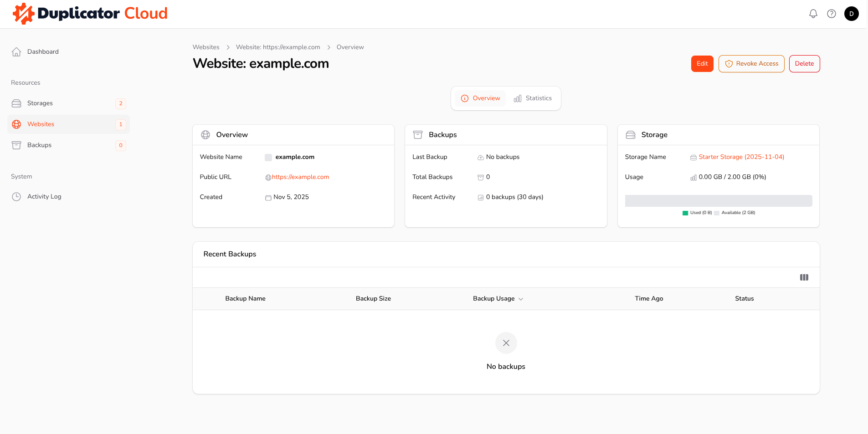Image resolution: width=868 pixels, height=434 pixels.
Task: Click the red Delete button
Action: click(x=804, y=64)
